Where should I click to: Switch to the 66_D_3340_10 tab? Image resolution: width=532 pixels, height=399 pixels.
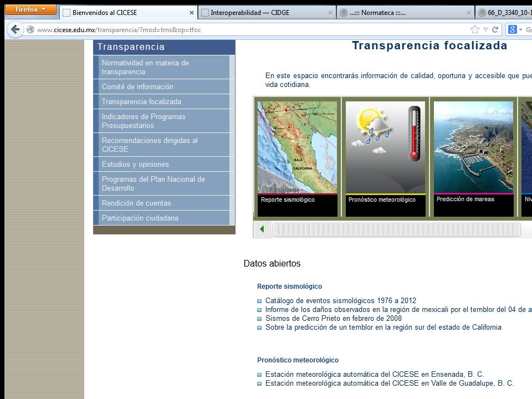(504, 13)
